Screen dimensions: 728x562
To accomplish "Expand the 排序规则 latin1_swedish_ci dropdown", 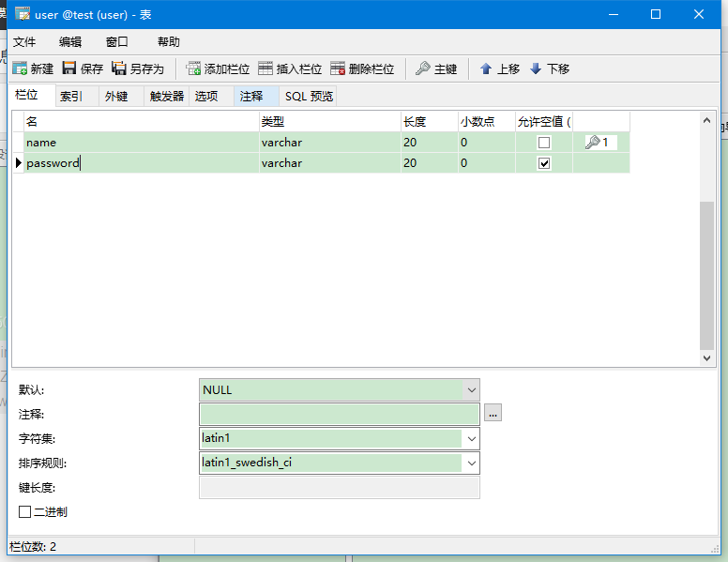I will tap(471, 463).
